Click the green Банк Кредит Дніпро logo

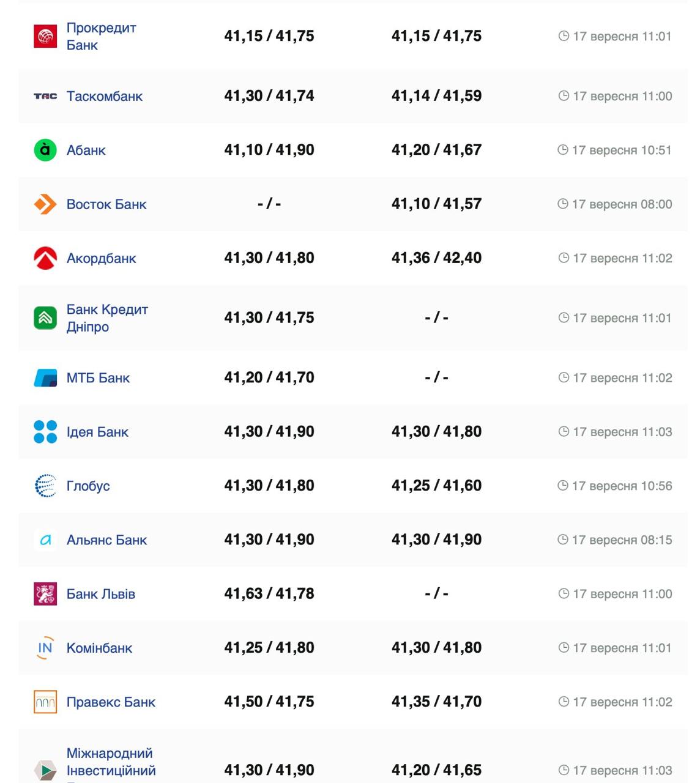45,318
